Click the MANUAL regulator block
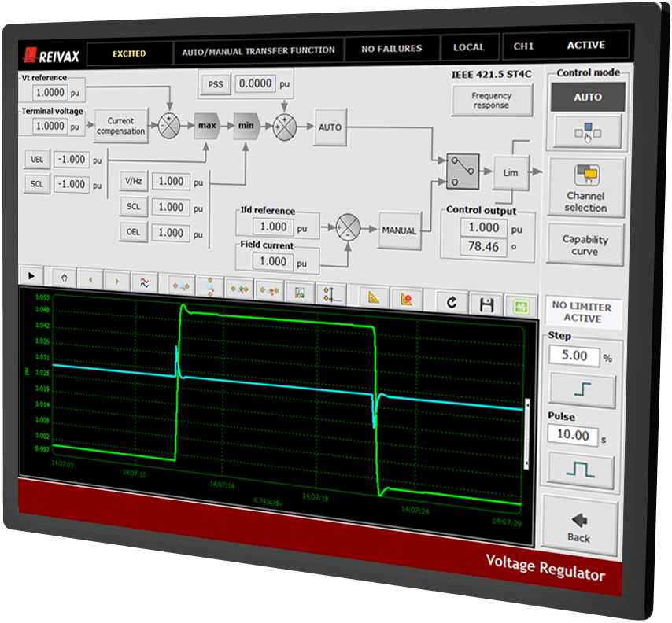Screen dimensions: 672x623 click(399, 230)
